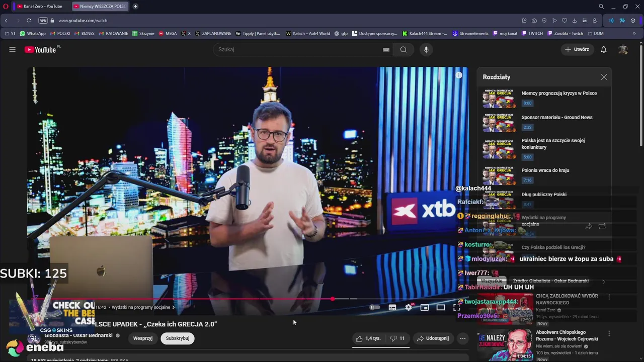Select chapter Polska jest na szczycie swojej koniunktury
Screen dimensions: 644x362
[544, 148]
